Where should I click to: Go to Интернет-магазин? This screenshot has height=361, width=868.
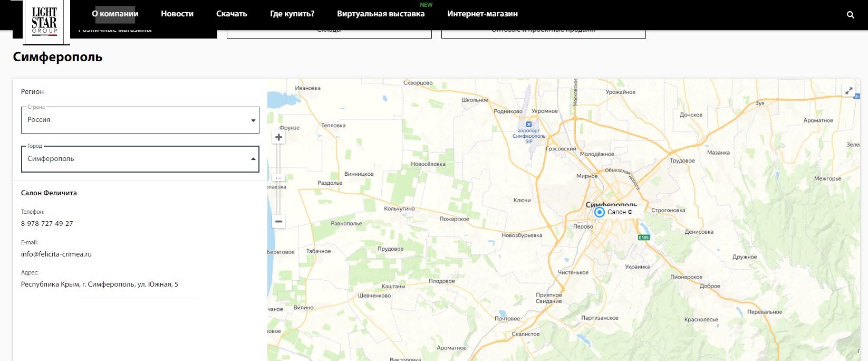483,14
